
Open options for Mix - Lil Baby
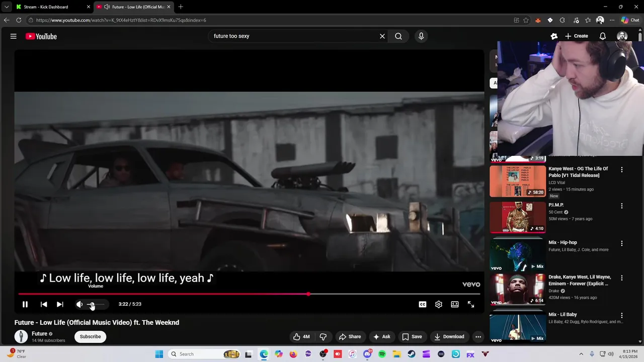(x=622, y=316)
